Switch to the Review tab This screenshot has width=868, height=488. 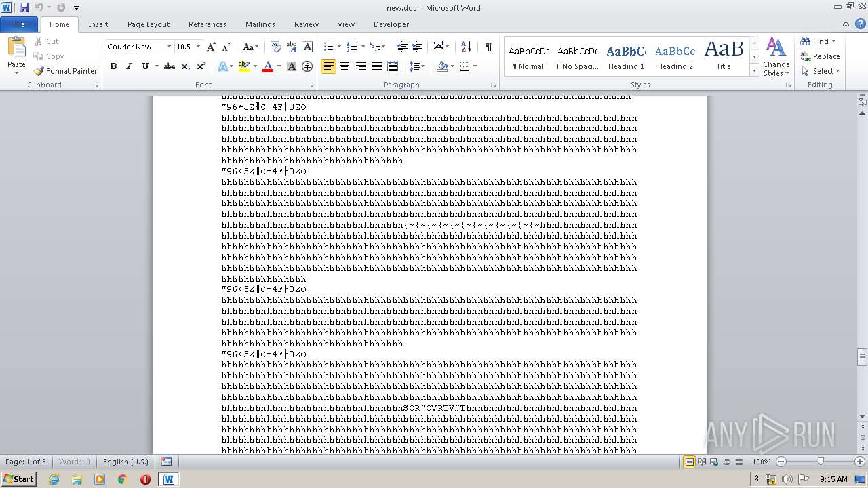307,24
